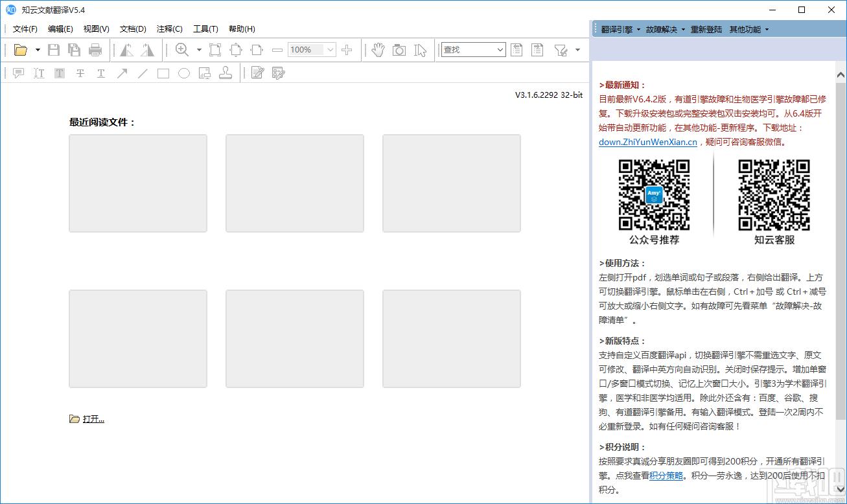Click the 查找 search combo box
The width and height of the screenshot is (847, 504).
(x=472, y=50)
